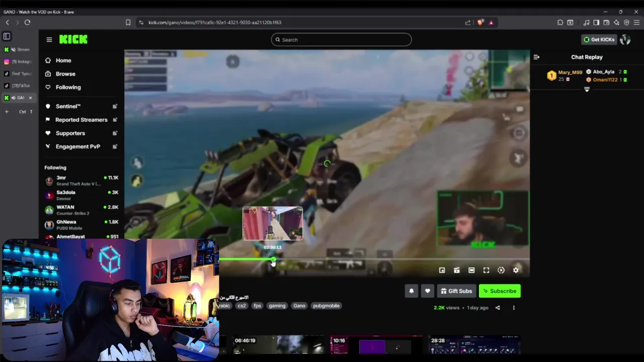
Task: Expand chat leaderboard down arrow
Action: [x=587, y=89]
